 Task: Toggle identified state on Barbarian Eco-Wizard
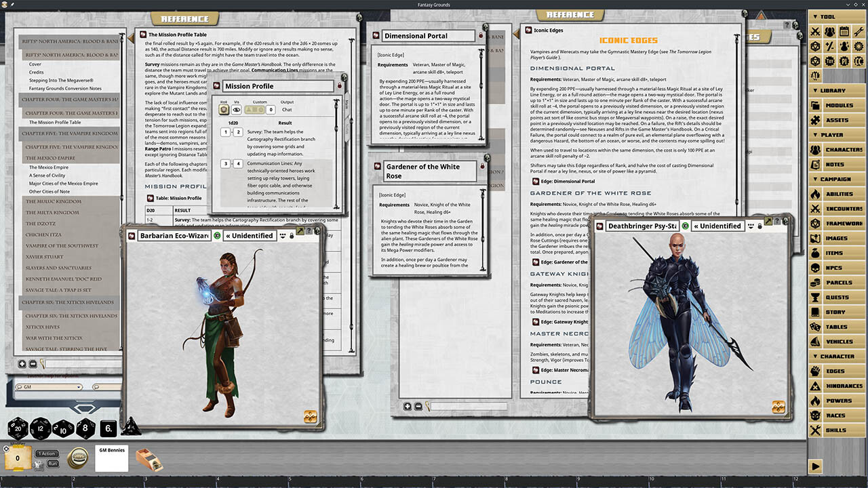[x=217, y=236]
